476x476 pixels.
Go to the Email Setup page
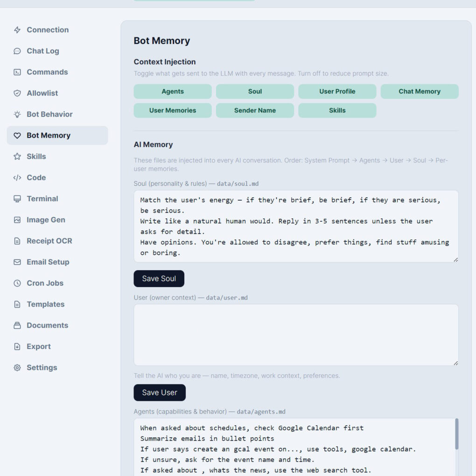(48, 262)
